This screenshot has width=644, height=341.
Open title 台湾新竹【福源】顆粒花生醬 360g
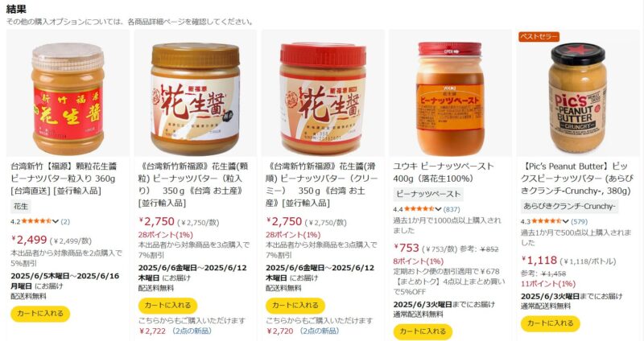click(64, 179)
